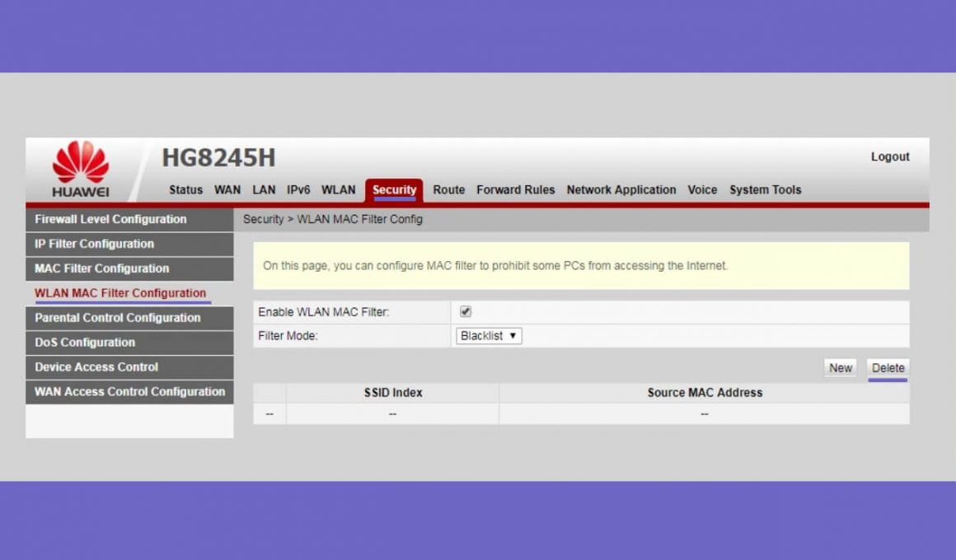Click the Huawei logo

81,170
